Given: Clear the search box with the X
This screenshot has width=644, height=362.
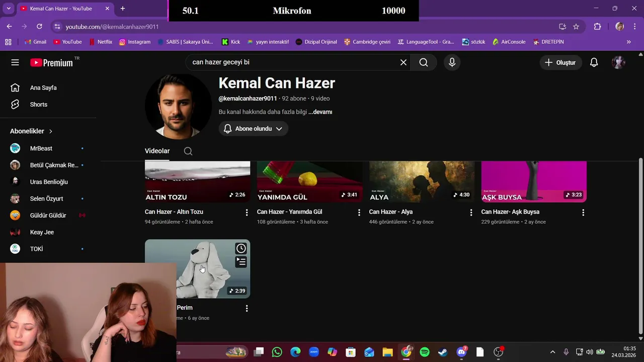Looking at the screenshot, I should click(x=404, y=62).
